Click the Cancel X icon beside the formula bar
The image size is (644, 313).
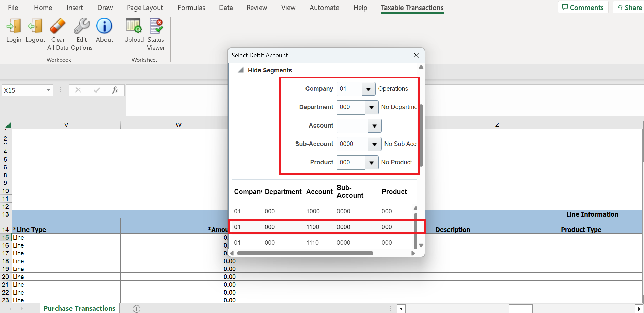point(78,90)
